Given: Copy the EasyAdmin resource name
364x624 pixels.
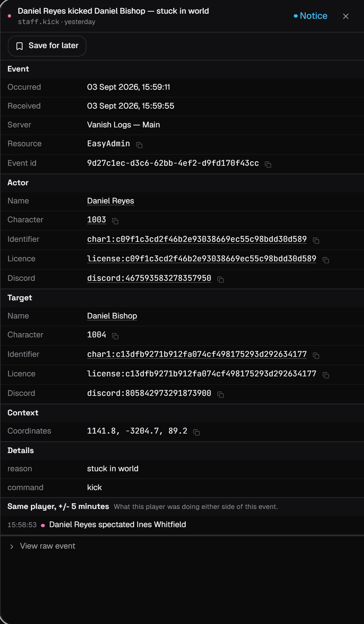Looking at the screenshot, I should [139, 145].
